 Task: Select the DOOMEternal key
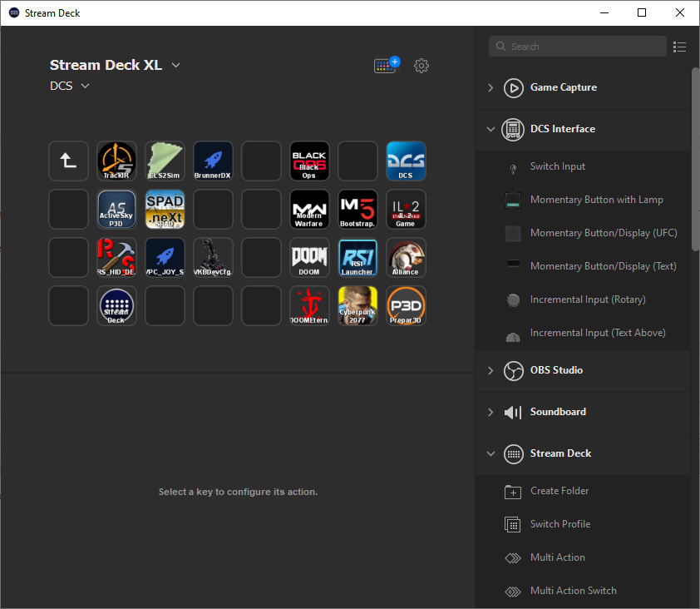pyautogui.click(x=309, y=305)
